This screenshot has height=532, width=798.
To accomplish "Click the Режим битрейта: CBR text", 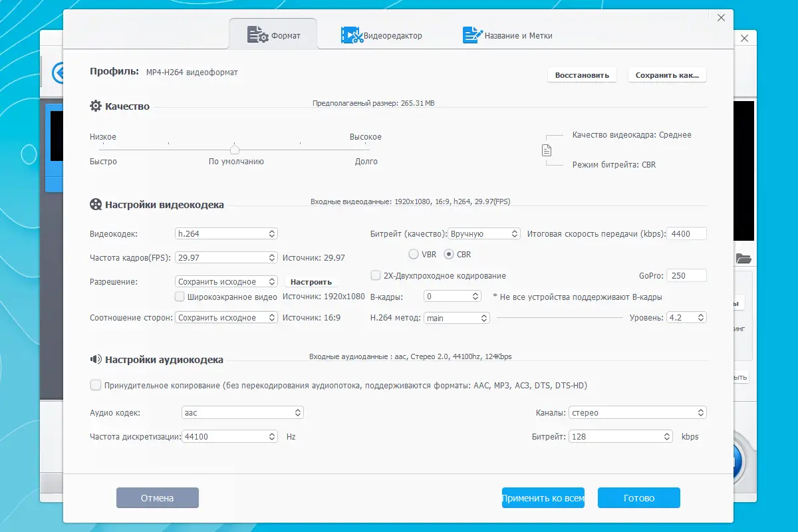I will 614,164.
